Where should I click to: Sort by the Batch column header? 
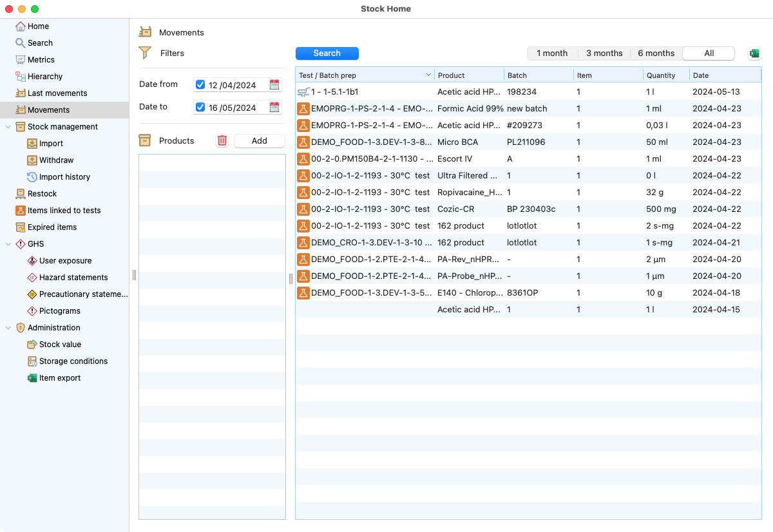[539, 75]
